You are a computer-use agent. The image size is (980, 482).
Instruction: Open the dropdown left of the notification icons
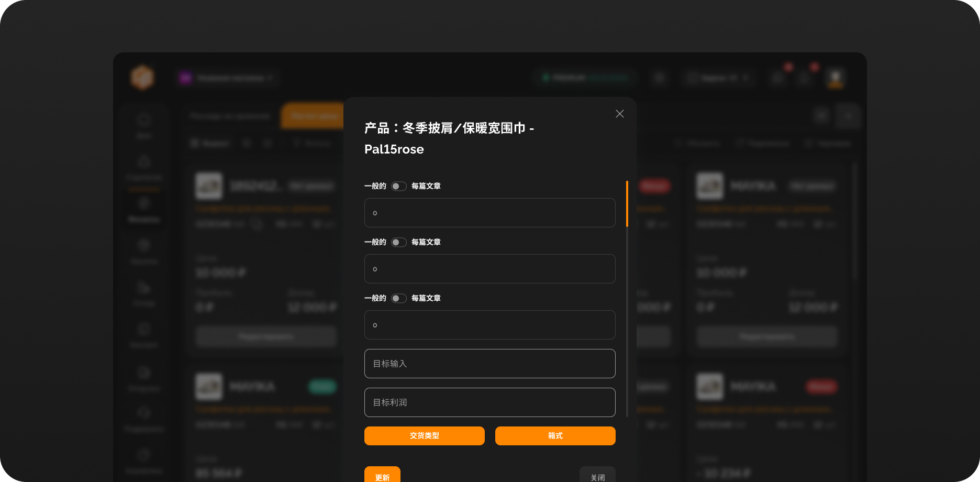(718, 78)
